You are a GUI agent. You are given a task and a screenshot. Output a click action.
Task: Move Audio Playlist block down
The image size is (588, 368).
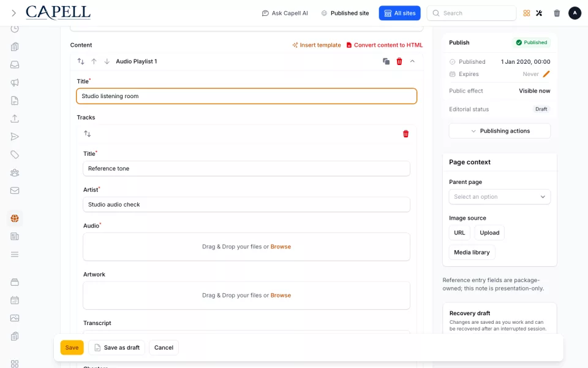(x=107, y=61)
